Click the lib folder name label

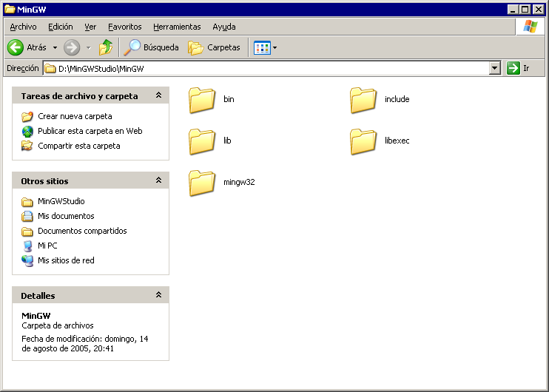227,141
